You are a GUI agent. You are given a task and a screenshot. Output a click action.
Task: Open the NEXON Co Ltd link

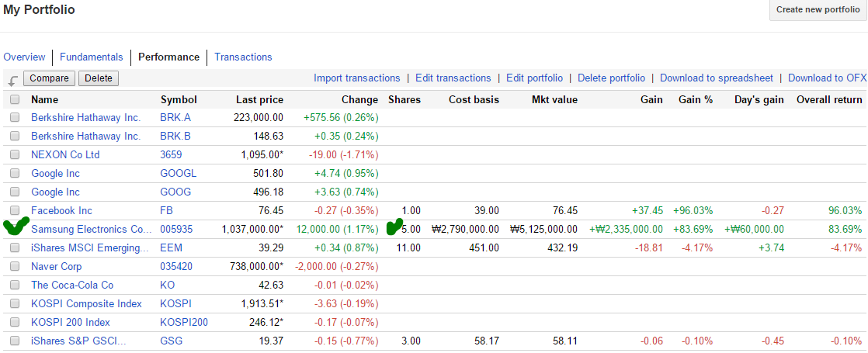coord(65,155)
